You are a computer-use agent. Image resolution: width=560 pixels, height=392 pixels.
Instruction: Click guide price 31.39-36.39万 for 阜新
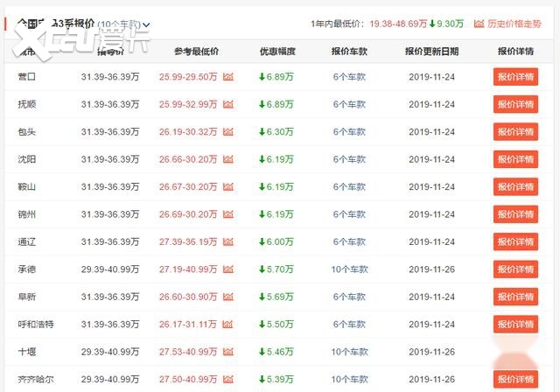pos(110,297)
